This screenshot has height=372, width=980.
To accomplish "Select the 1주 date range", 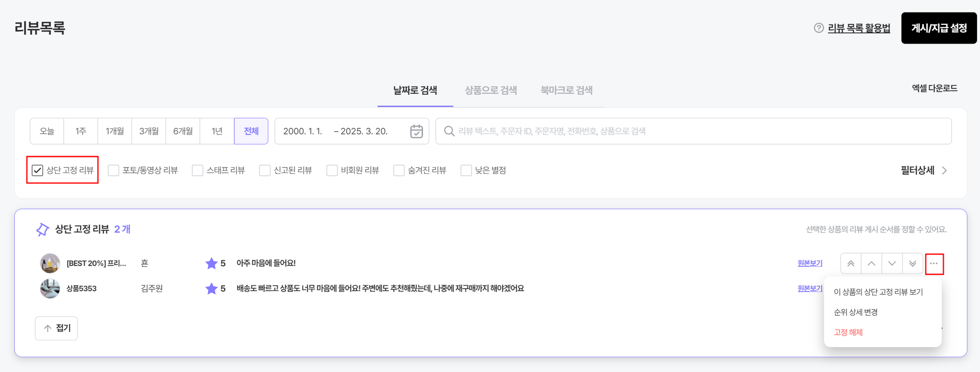I will 81,131.
